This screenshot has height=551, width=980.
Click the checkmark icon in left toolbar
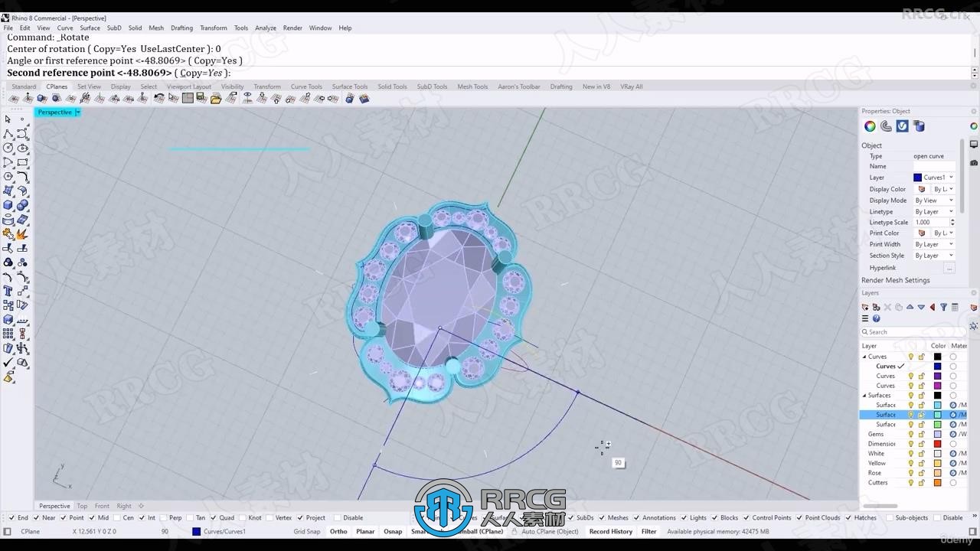pos(8,363)
